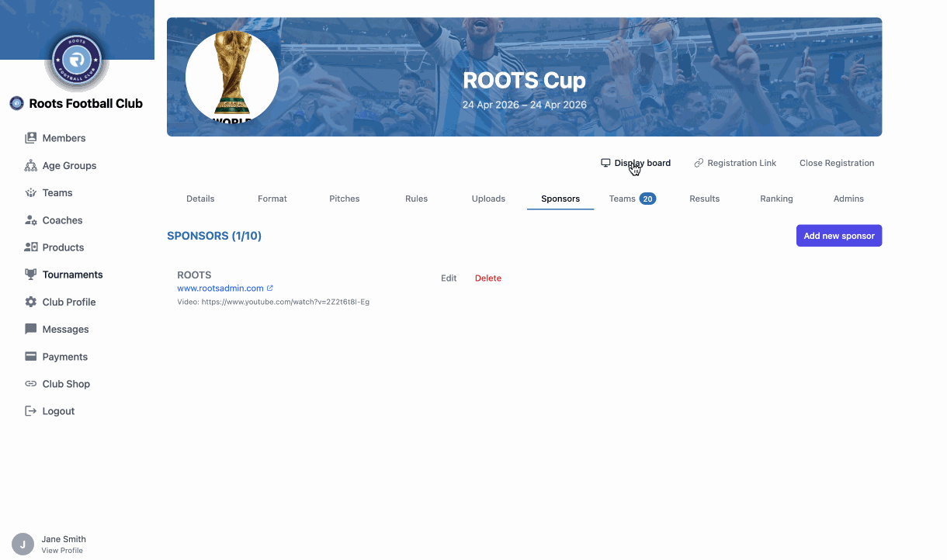The image size is (947, 560).
Task: Delete the ROOTS sponsor
Action: click(488, 278)
